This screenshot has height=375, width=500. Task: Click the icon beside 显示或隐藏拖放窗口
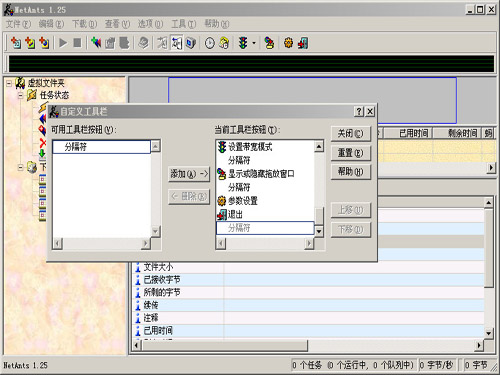tap(222, 174)
